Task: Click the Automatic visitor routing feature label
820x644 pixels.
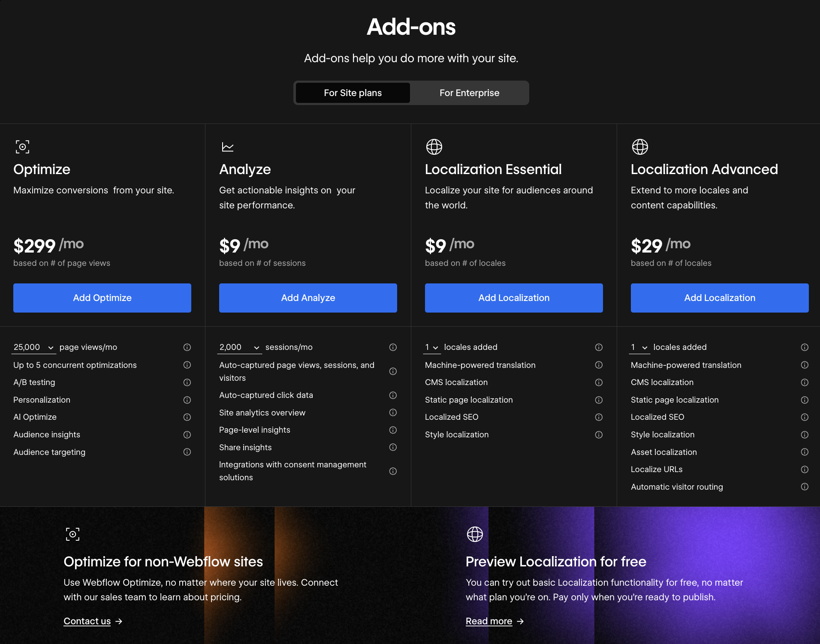Action: (677, 487)
